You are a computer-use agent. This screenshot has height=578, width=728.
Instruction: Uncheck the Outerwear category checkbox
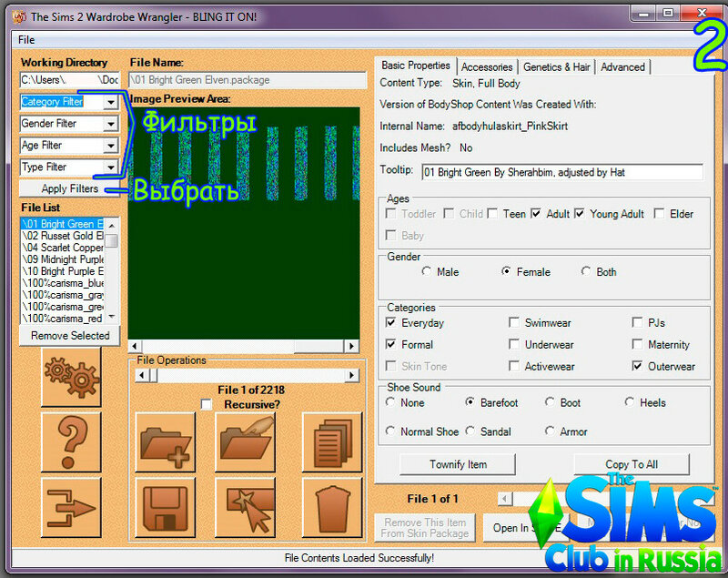(638, 366)
